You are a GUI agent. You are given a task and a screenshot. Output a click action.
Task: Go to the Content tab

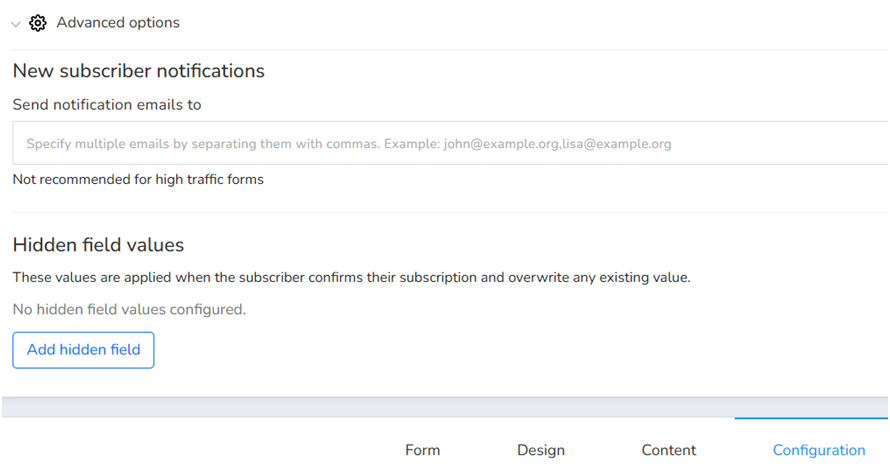click(669, 450)
